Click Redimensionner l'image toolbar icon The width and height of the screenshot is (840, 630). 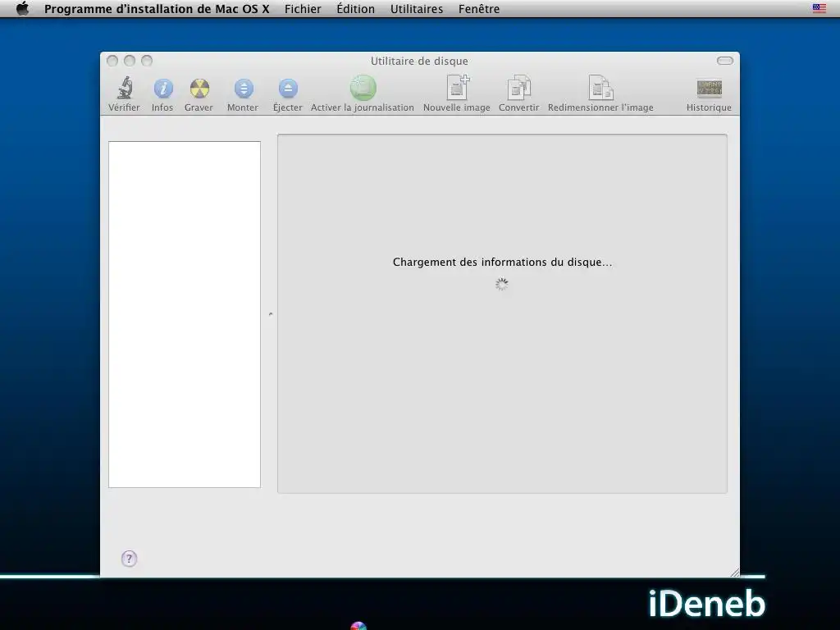(600, 87)
